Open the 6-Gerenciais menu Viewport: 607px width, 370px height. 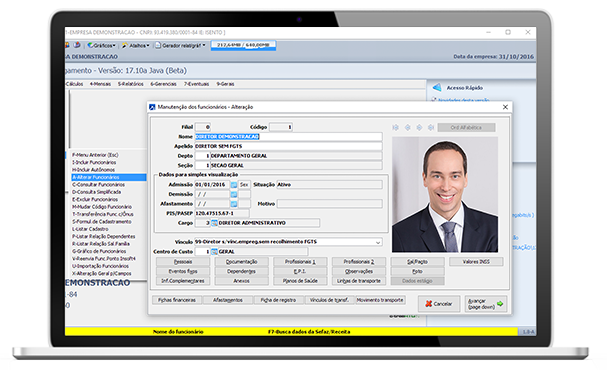(163, 84)
